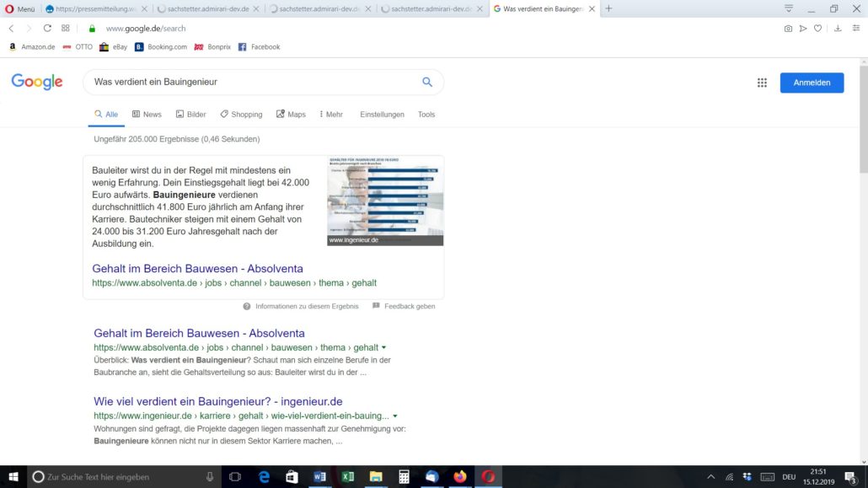
Task: Open Calculator from the taskbar
Action: coord(405,477)
